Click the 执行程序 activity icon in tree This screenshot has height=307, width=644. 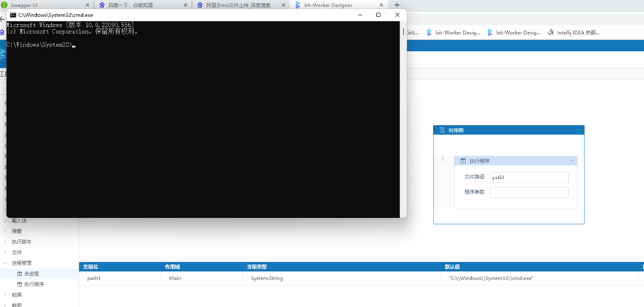tap(20, 284)
